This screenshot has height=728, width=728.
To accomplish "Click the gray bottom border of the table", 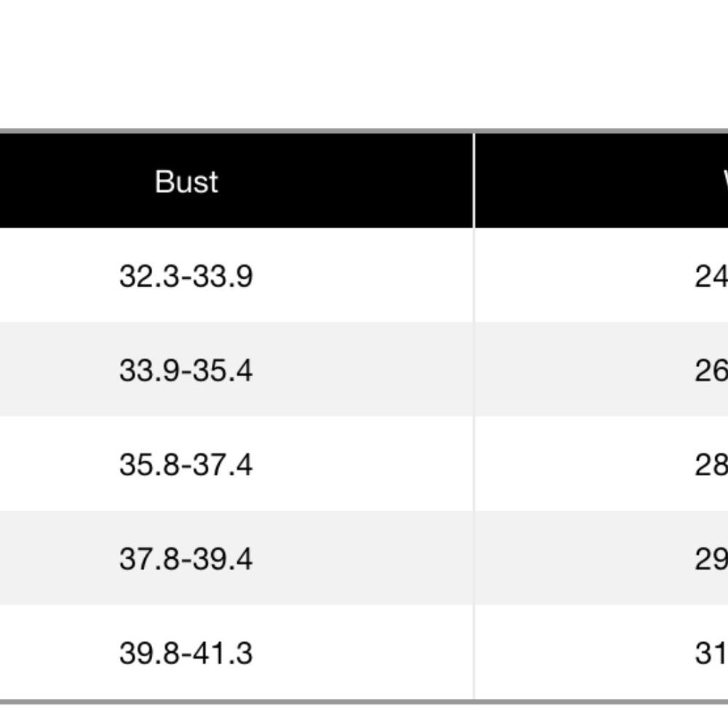I will 364,702.
